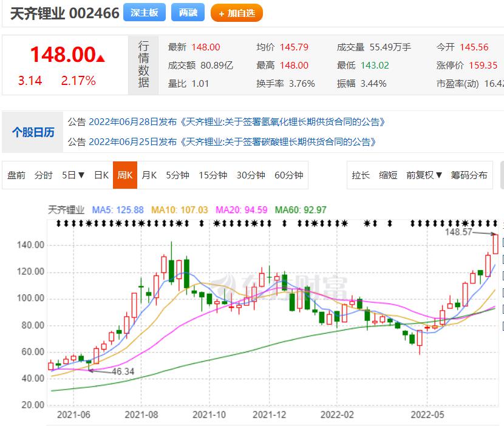504x426 pixels.
Task: Click the 2021-10 date axis label
Action: (x=209, y=414)
